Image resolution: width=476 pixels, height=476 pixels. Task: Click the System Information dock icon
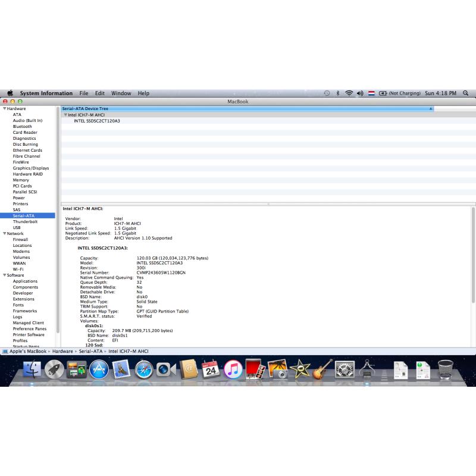[x=367, y=369]
